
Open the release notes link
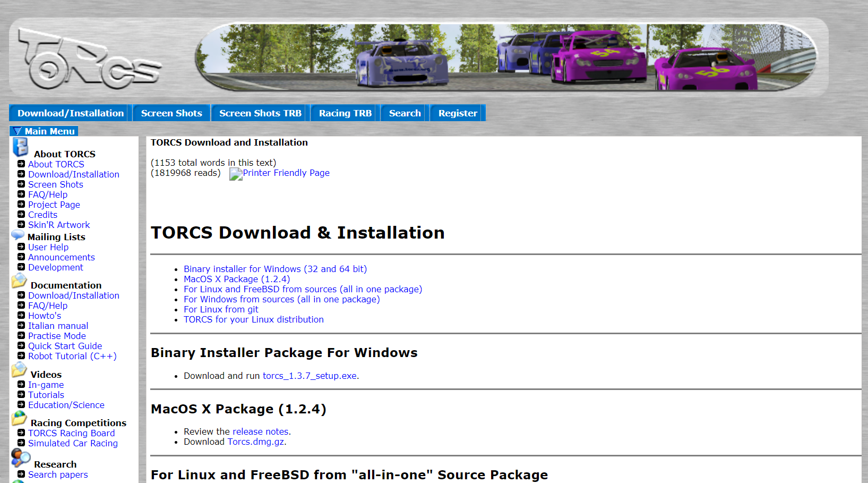click(x=261, y=431)
